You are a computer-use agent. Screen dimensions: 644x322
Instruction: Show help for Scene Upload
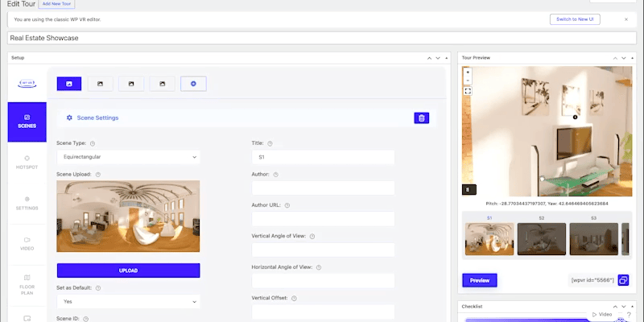click(98, 175)
